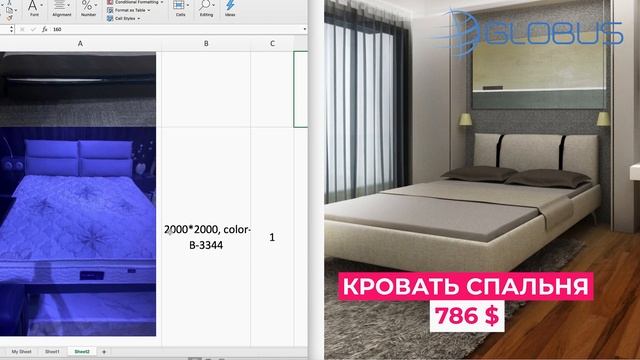Expand the formula bar with right-end arrow
Viewport: 640px width, 360px height.
304,29
